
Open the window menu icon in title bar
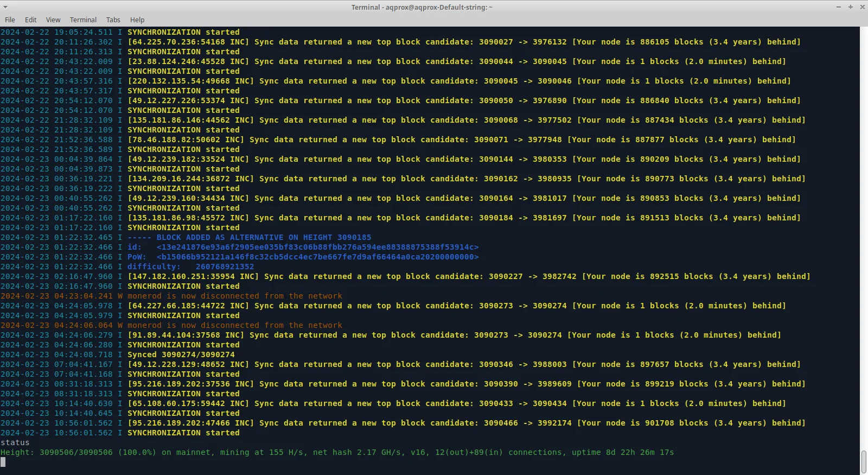click(x=5, y=7)
